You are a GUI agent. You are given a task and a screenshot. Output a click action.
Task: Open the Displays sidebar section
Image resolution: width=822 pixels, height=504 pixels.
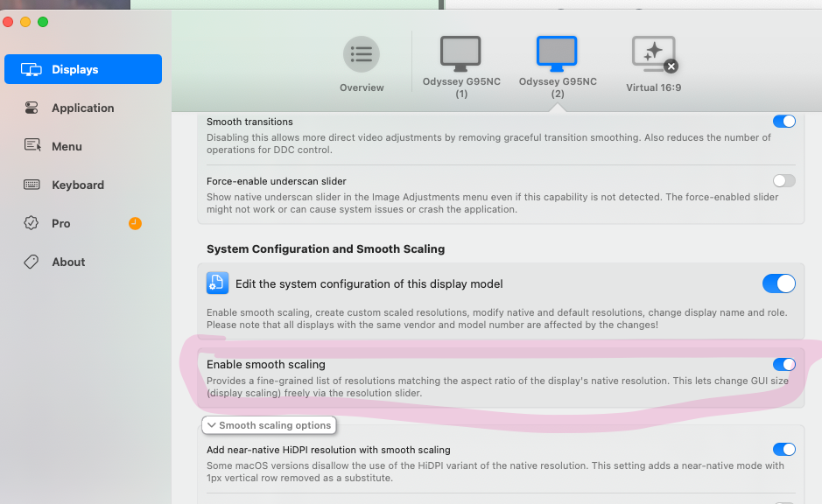[83, 69]
